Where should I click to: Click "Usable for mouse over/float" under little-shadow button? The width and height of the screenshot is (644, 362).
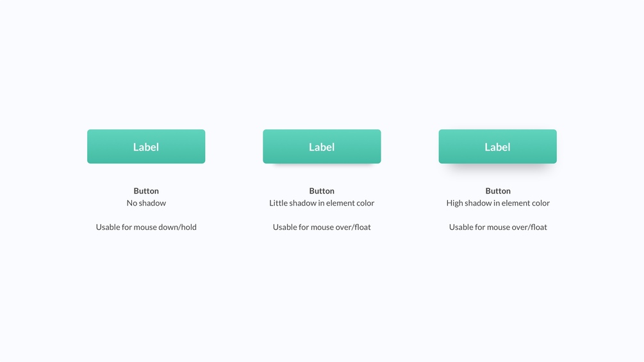point(322,227)
